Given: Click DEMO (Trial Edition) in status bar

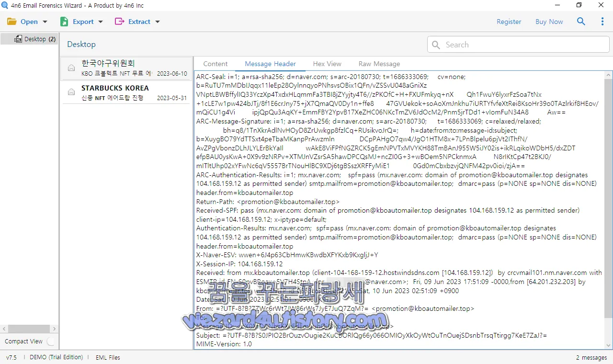Looking at the screenshot, I should click(56, 357).
